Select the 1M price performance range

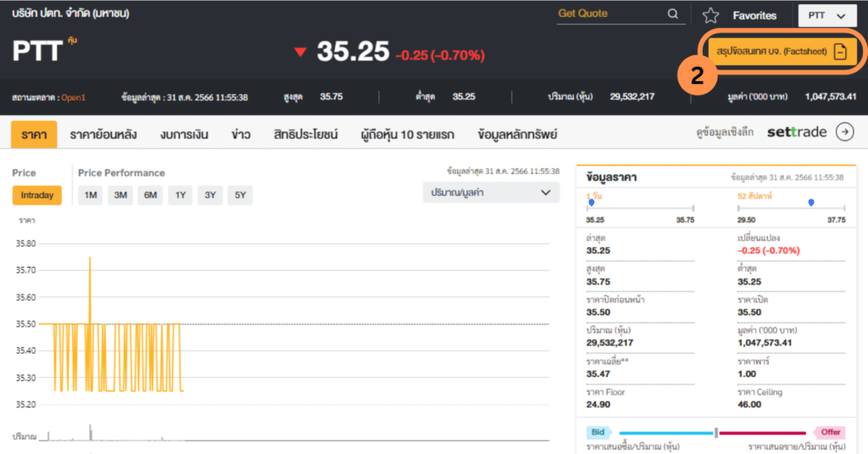(90, 195)
